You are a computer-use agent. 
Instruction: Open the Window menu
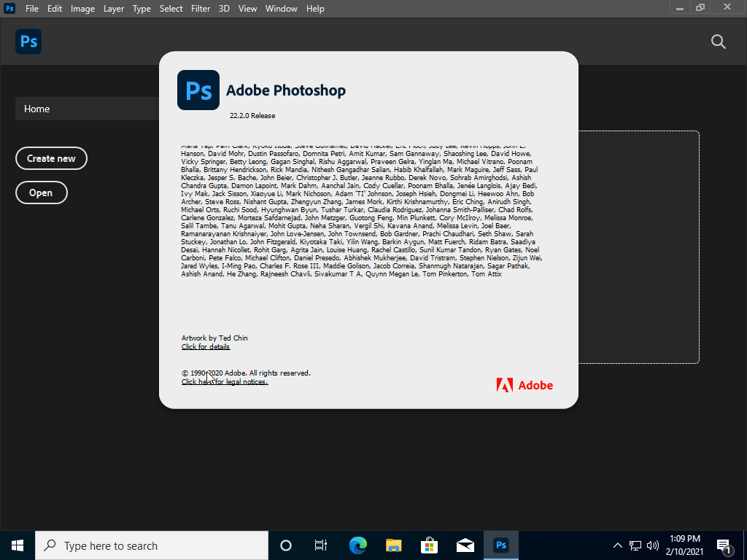point(282,9)
